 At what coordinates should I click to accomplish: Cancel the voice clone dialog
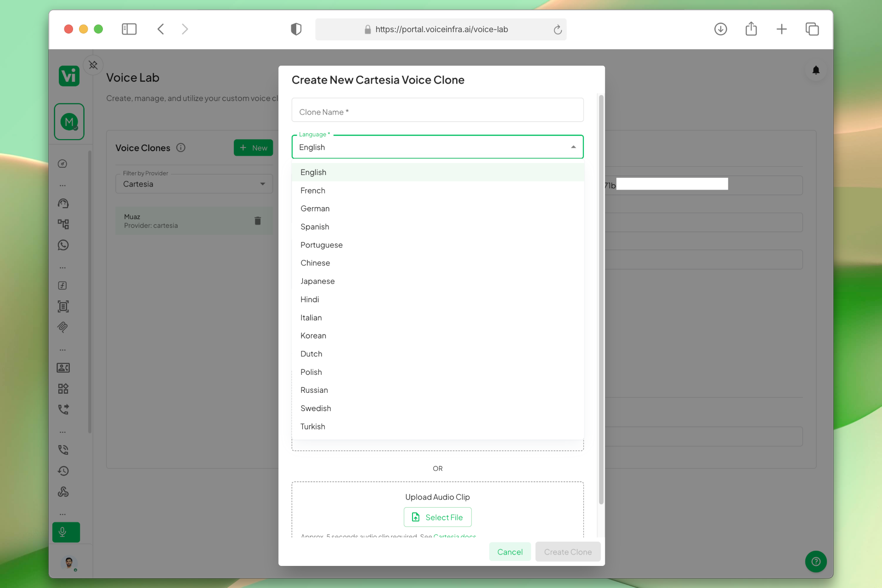510,552
